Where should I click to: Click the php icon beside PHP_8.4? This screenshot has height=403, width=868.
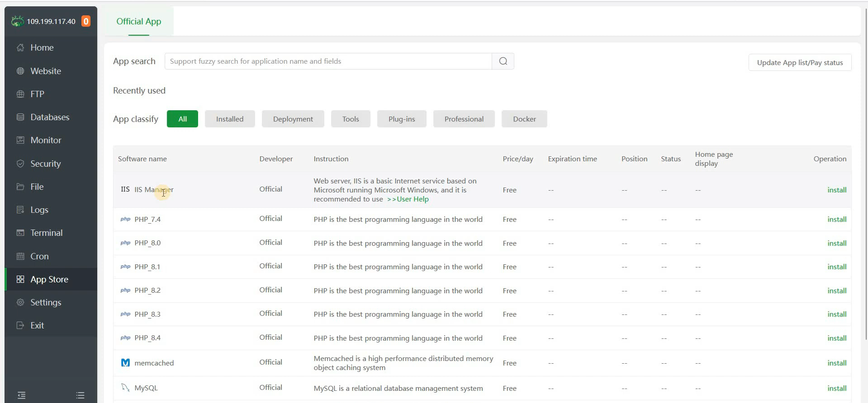pos(125,338)
